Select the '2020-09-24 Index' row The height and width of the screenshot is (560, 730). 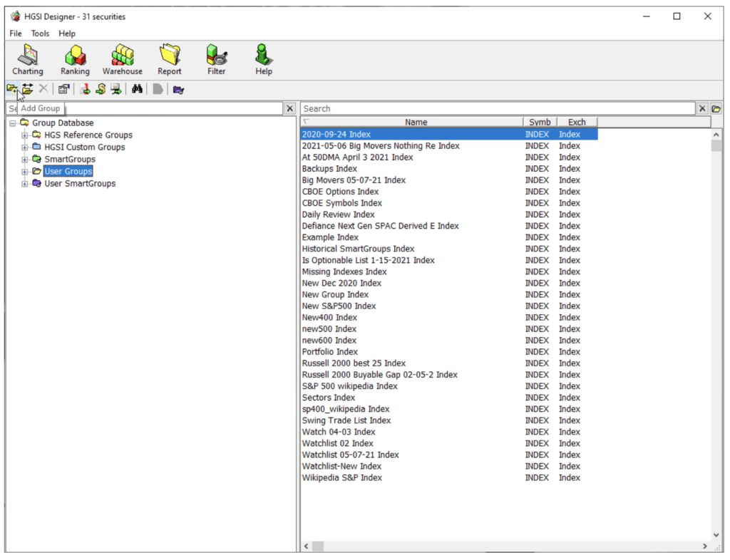tap(449, 135)
